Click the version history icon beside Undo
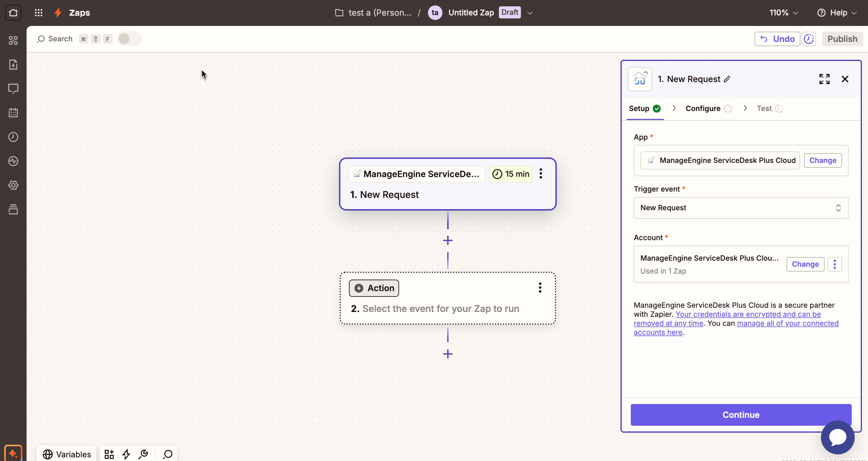The width and height of the screenshot is (868, 461). click(809, 39)
